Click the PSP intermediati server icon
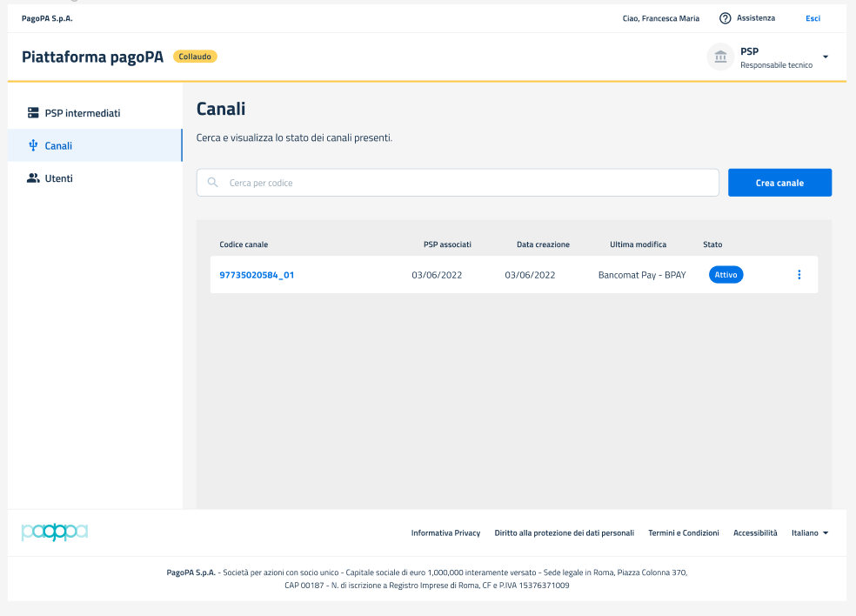856x616 pixels. [x=34, y=113]
